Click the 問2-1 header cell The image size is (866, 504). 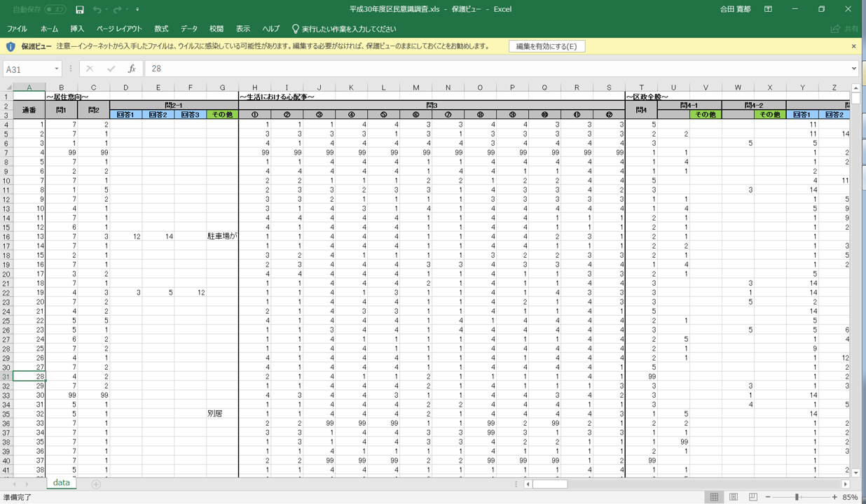click(174, 106)
